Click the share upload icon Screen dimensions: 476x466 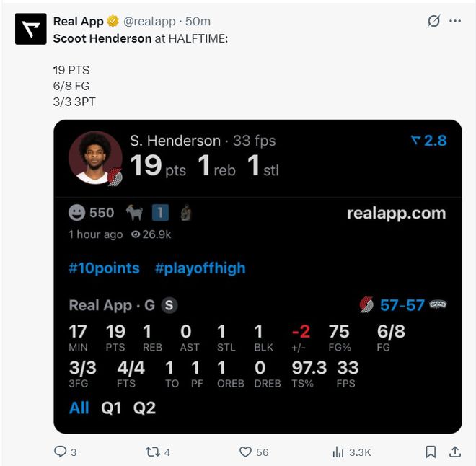[455, 452]
